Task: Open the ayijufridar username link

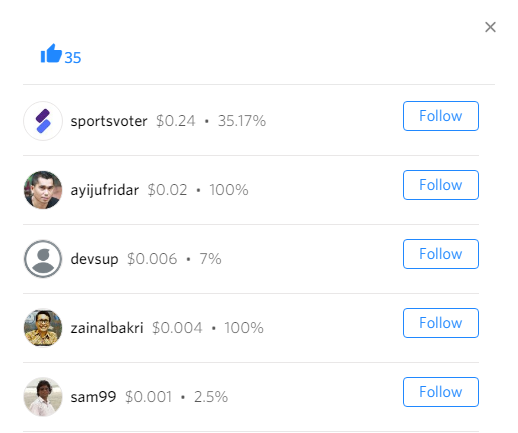Action: (104, 190)
